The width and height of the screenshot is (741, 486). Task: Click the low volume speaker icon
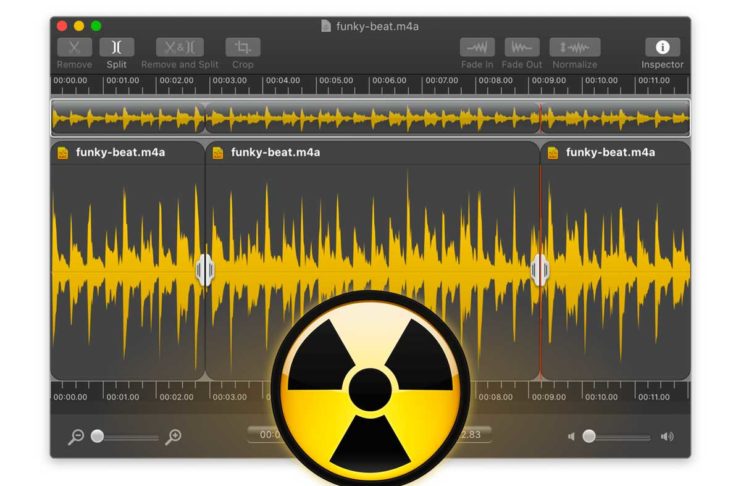point(571,436)
